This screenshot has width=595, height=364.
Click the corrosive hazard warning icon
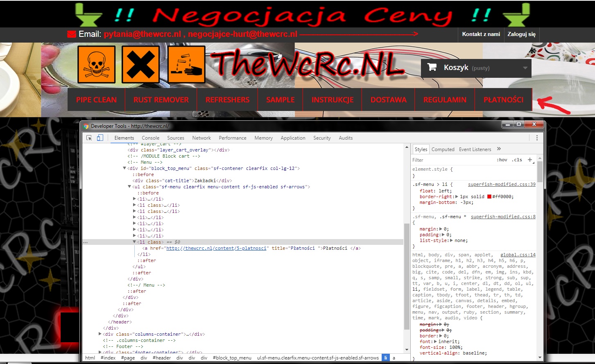click(x=186, y=64)
